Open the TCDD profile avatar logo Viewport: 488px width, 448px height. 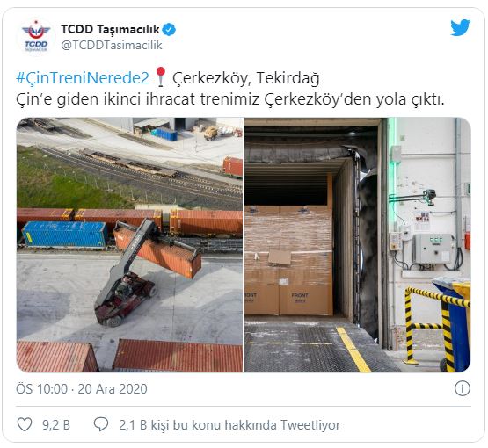point(36,37)
